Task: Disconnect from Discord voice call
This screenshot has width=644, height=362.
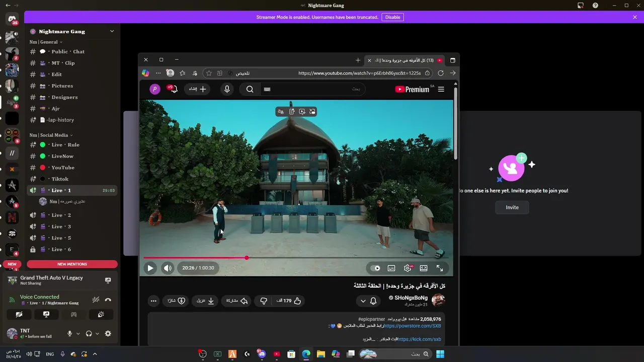Action: pyautogui.click(x=108, y=300)
